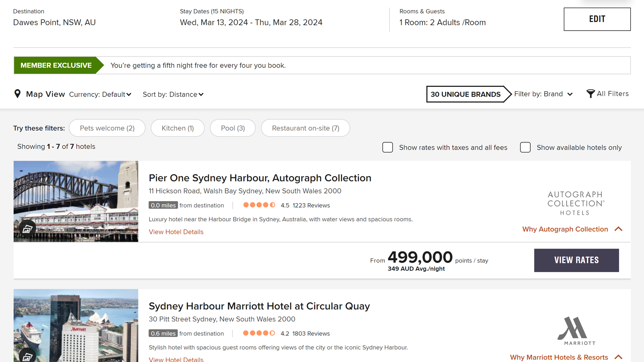The image size is (644, 362).
Task: Expand the Filter by: Brand dropdown
Action: coord(543,94)
